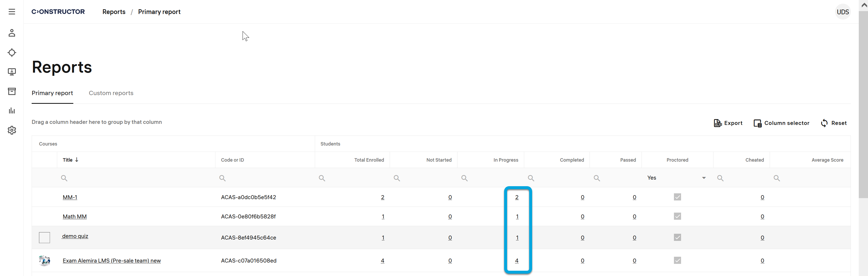
Task: Toggle the Proctored checkbox for Math MM
Action: coord(677,216)
